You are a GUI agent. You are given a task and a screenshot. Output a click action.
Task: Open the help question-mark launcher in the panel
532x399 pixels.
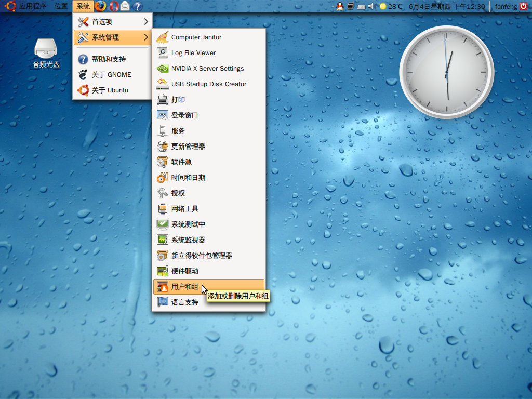tap(137, 6)
